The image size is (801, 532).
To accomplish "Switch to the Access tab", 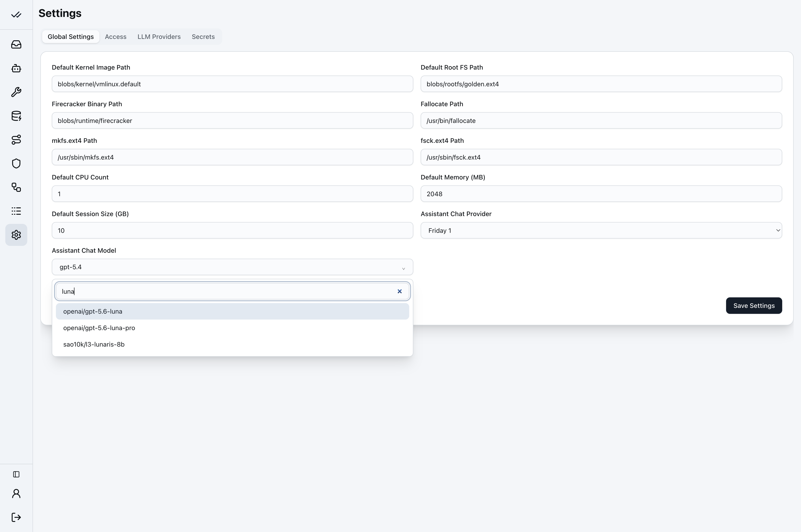I will pyautogui.click(x=116, y=37).
